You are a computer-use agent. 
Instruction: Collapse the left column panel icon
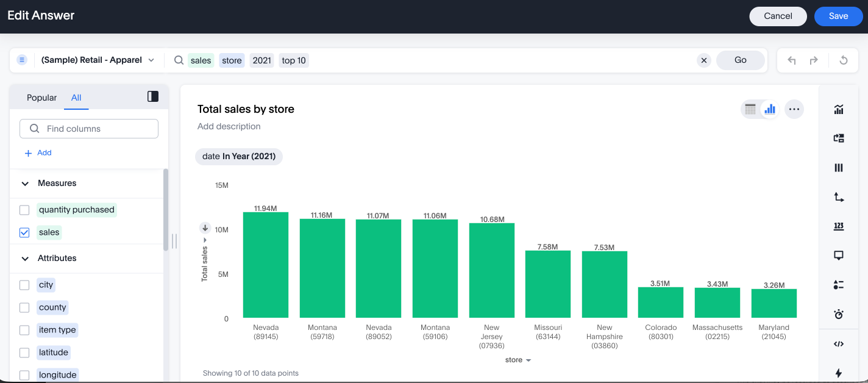click(153, 96)
